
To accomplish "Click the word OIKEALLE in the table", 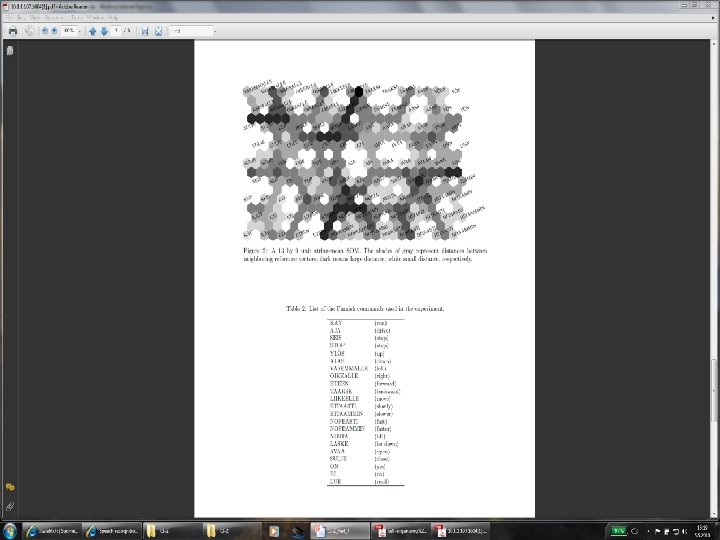I will click(344, 376).
